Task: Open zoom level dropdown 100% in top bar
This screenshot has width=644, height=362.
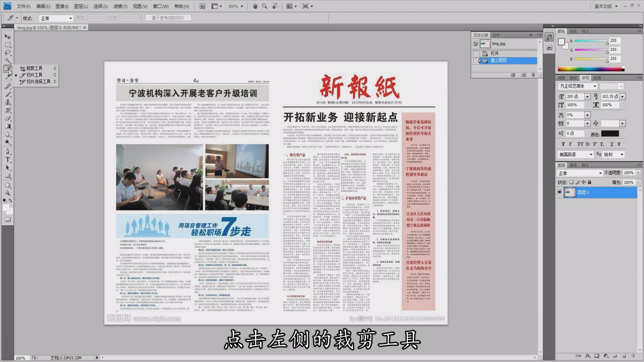Action: (x=235, y=6)
